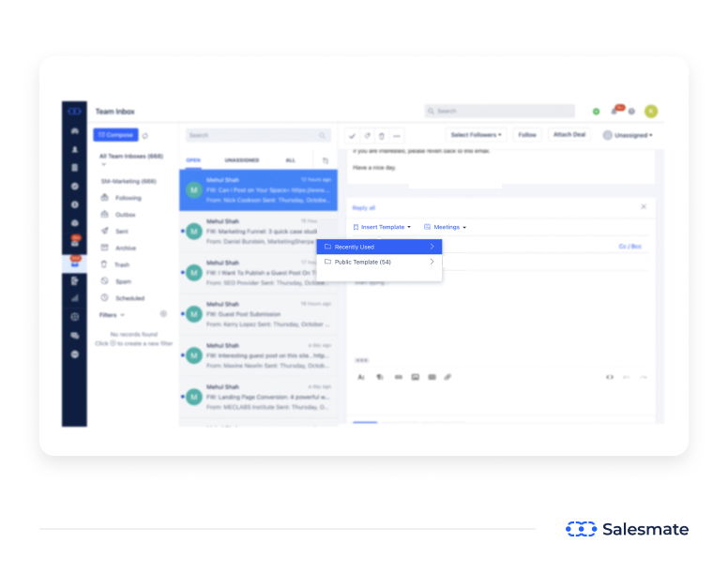Click the sort icon beside the ALL tab
This screenshot has height=574, width=728.
click(325, 160)
